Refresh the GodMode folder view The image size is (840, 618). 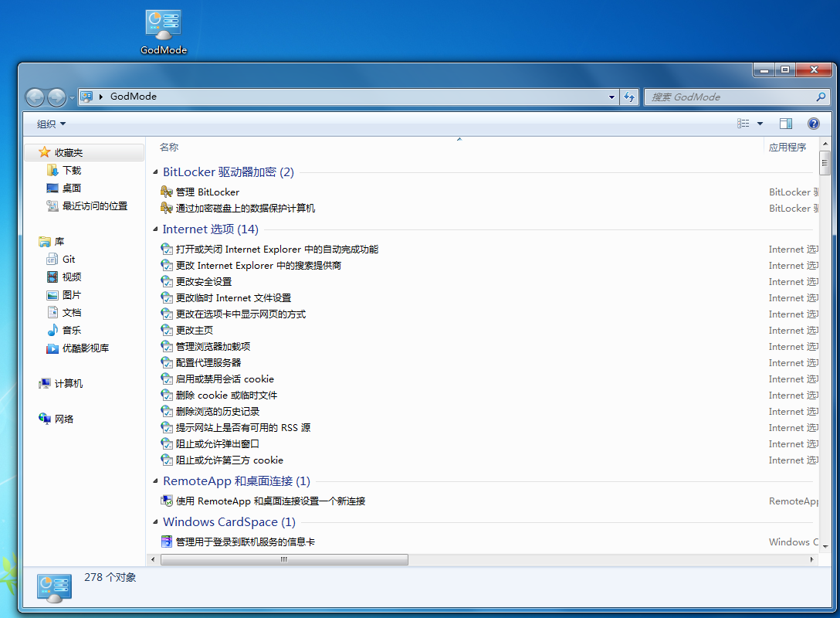point(629,97)
